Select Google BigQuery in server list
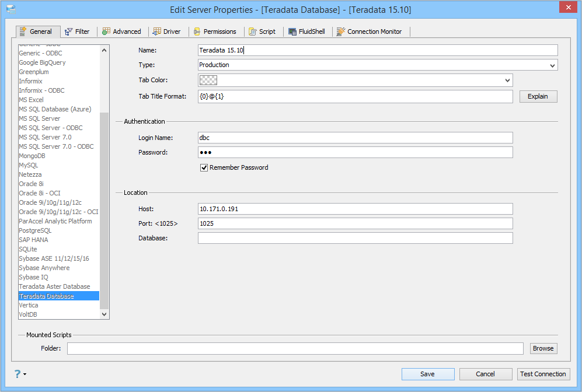 59,62
